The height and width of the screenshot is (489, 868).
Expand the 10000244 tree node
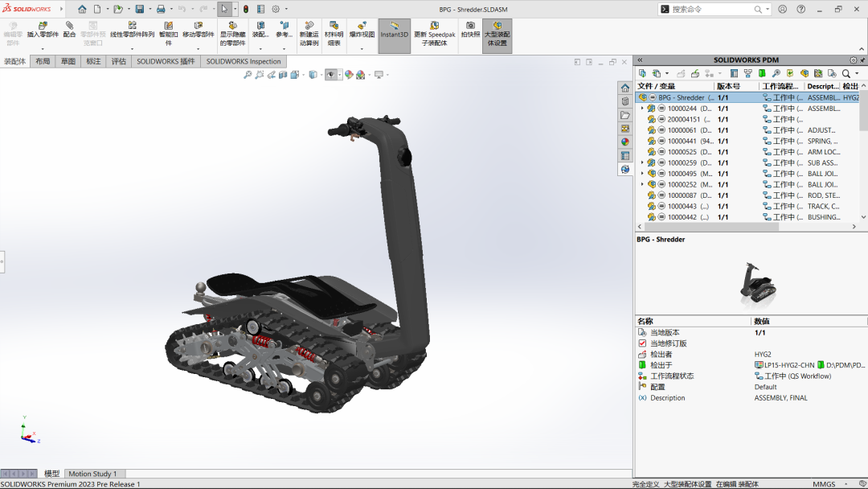pyautogui.click(x=642, y=109)
